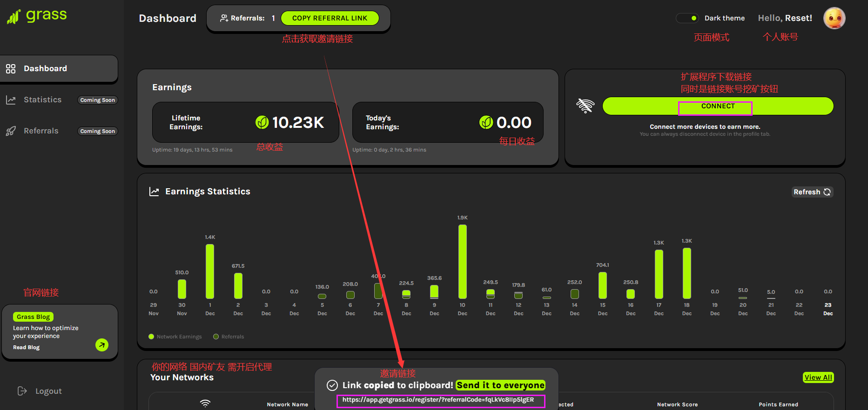
Task: Click the 10 Dec bar in the chart
Action: click(x=462, y=261)
